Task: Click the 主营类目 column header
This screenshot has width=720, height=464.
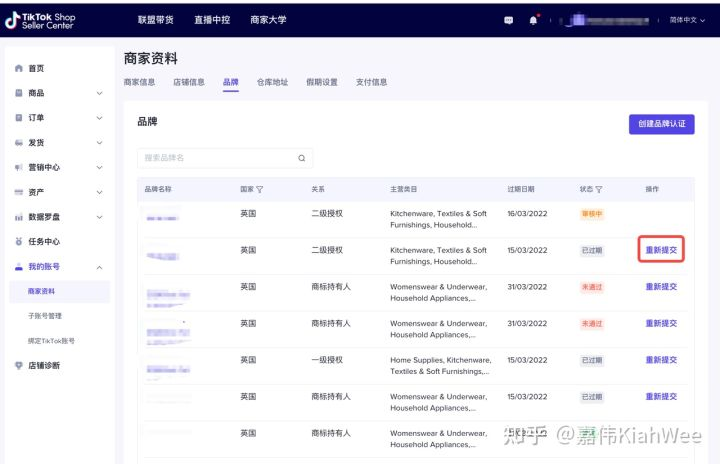Action: click(x=403, y=189)
